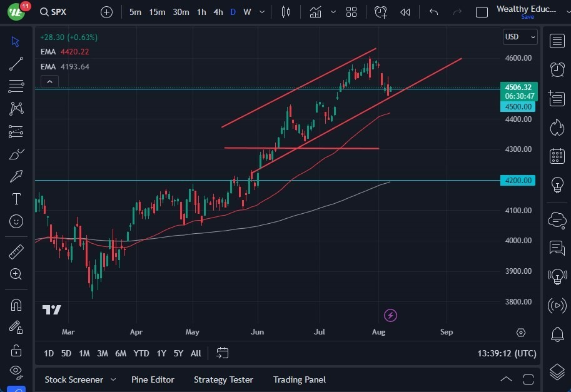Select the 1Y time range
571x392 pixels.
coord(161,353)
